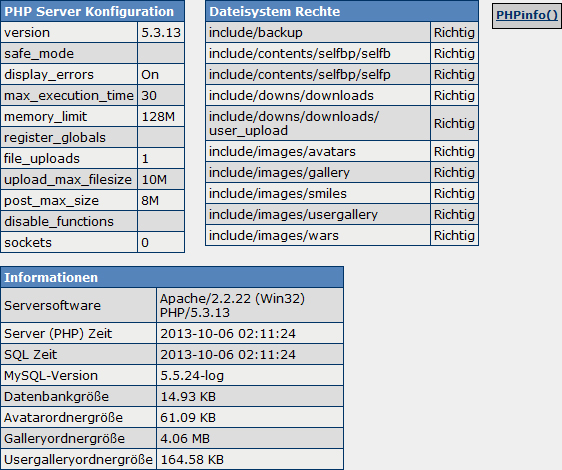
Task: Select the Usergalleryordnergröße 164.58 KB value
Action: click(x=250, y=460)
